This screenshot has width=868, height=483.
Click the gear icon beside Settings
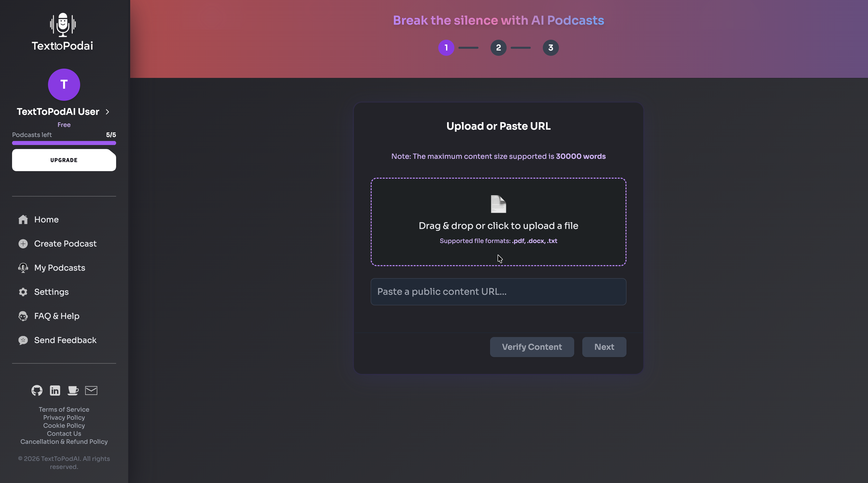23,292
